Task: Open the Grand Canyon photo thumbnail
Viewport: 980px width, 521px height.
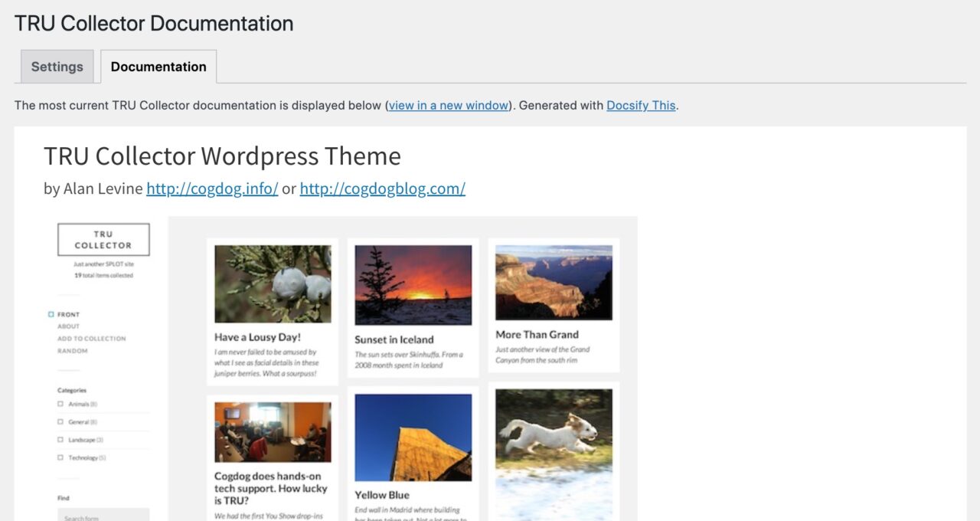Action: coord(554,282)
